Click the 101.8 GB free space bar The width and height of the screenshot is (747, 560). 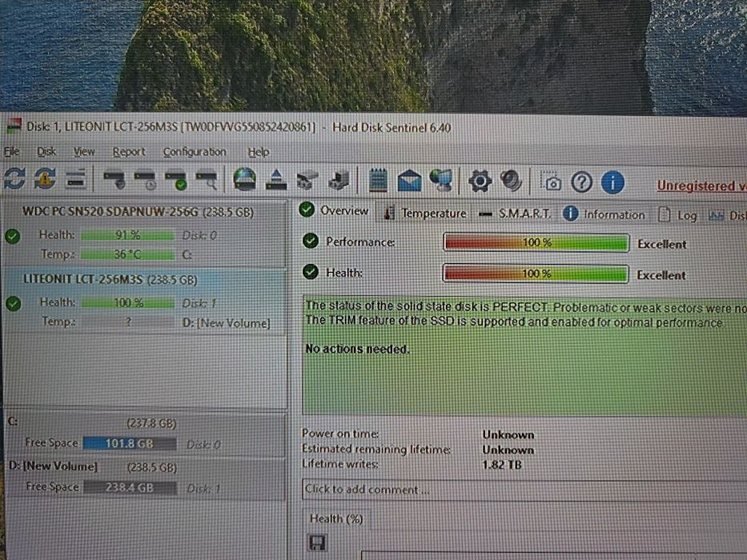(130, 444)
